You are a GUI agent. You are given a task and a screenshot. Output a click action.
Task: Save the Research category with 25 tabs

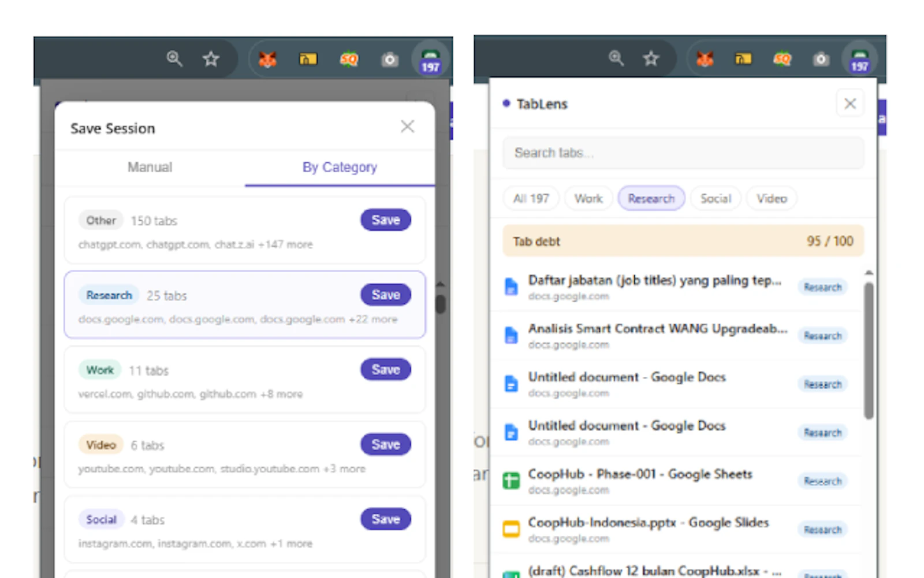point(386,294)
